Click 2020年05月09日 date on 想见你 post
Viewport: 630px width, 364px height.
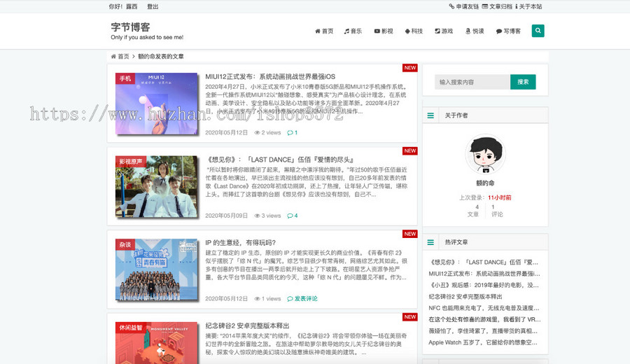[x=226, y=216]
